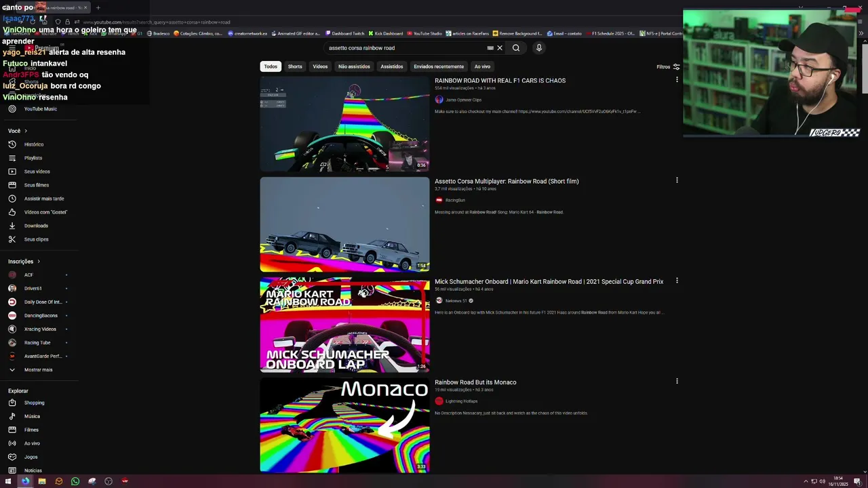The width and height of the screenshot is (868, 488).
Task: Open more options for Rainbow Road But its Monaco
Action: 677,381
